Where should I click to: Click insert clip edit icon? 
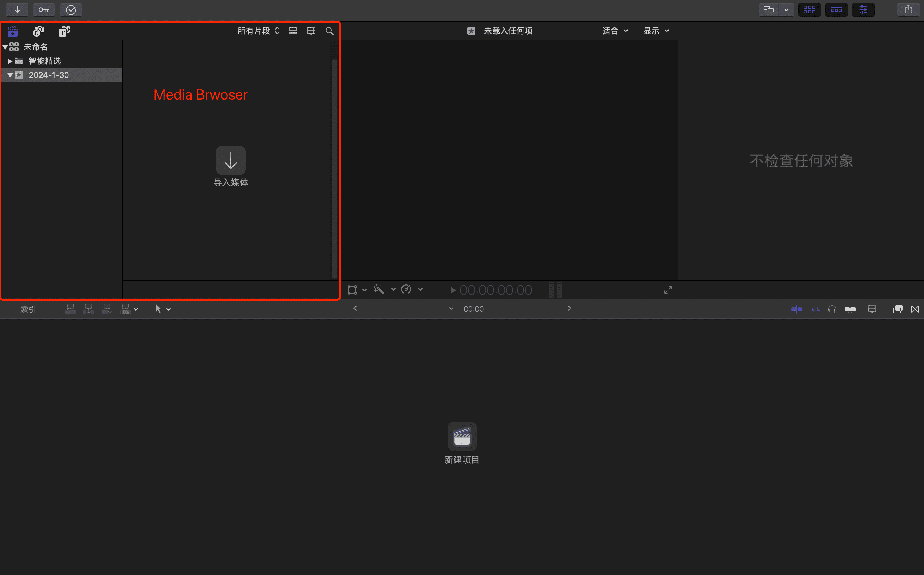[88, 309]
